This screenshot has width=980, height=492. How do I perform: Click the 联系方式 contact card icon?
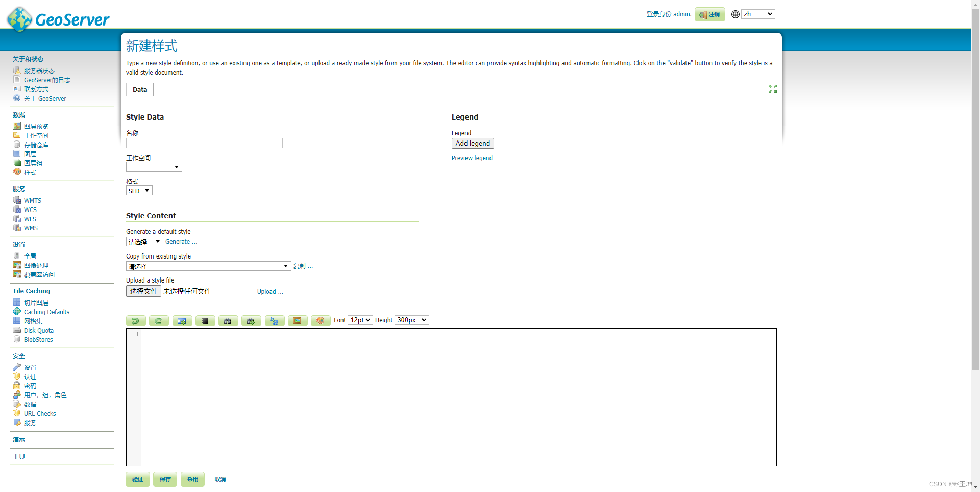click(17, 89)
